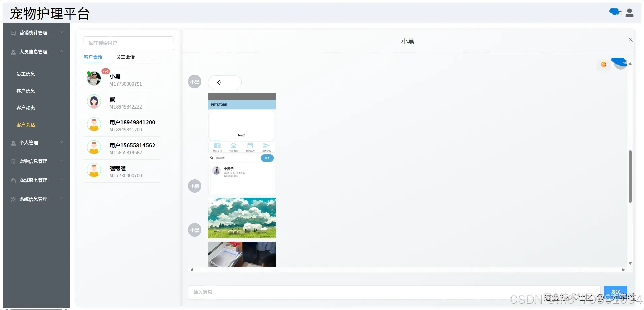Expand the 宠物信息管理 menu
Image resolution: width=644 pixels, height=310 pixels.
36,161
